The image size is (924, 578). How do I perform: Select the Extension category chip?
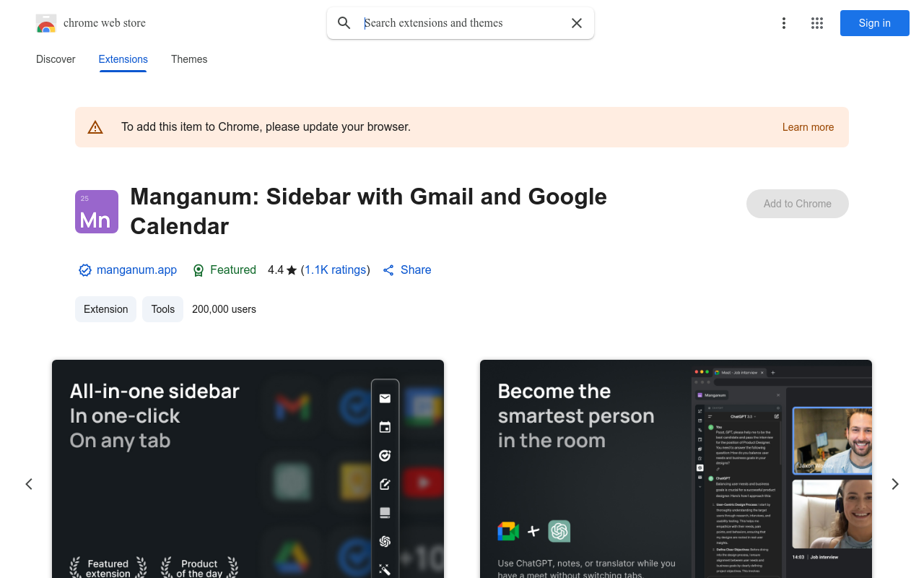coord(105,309)
